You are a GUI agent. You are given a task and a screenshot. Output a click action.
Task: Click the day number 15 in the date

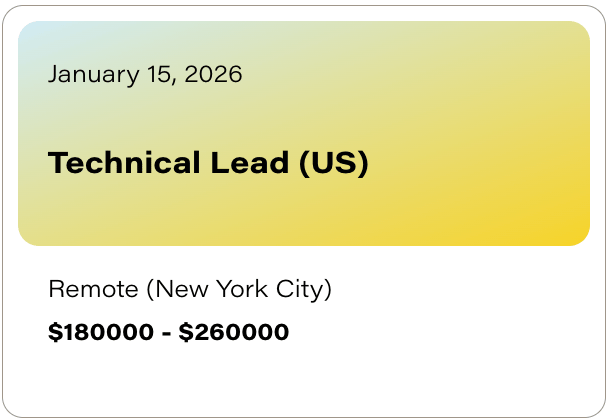click(x=157, y=74)
